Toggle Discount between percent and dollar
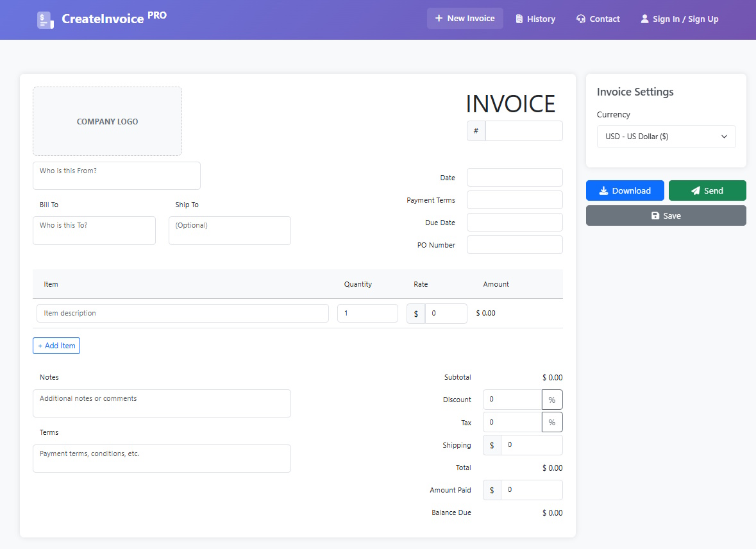 coord(552,399)
